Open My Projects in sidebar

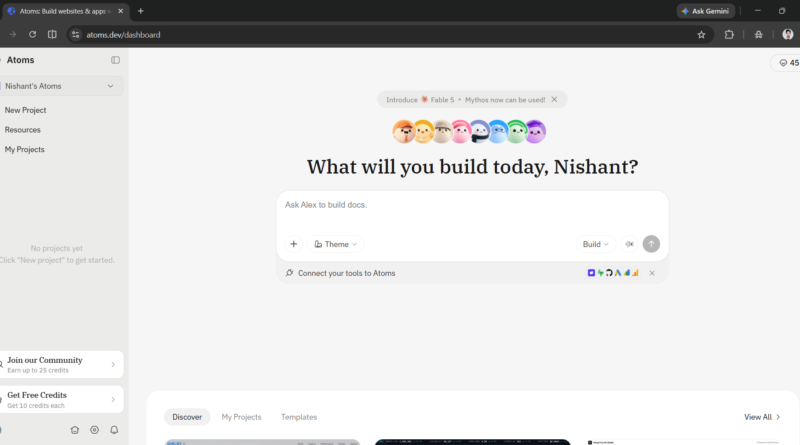(24, 150)
